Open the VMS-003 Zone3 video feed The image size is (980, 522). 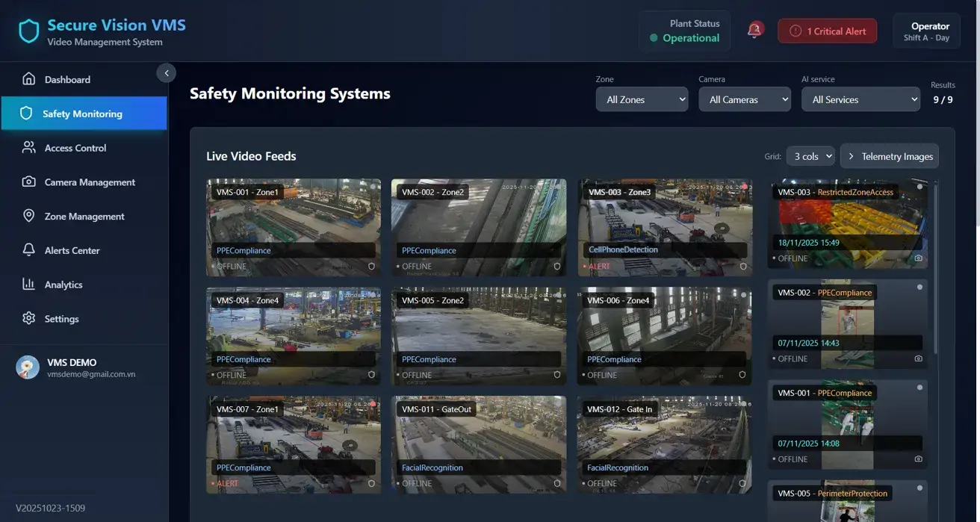point(665,227)
